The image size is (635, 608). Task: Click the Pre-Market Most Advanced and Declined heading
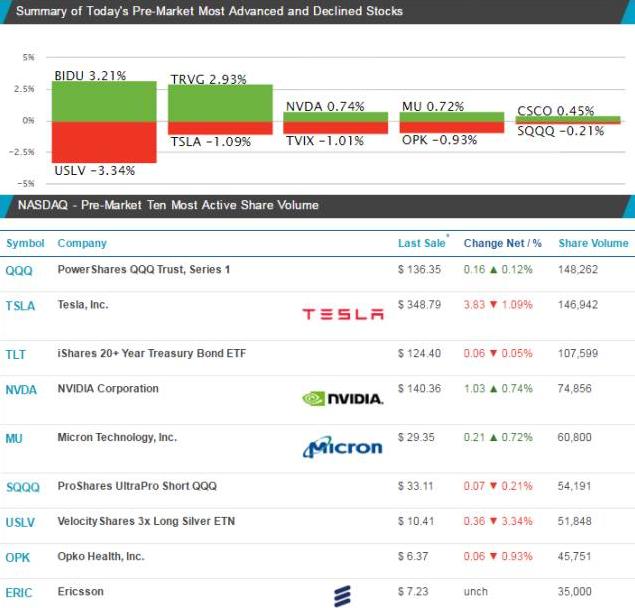coord(209,11)
